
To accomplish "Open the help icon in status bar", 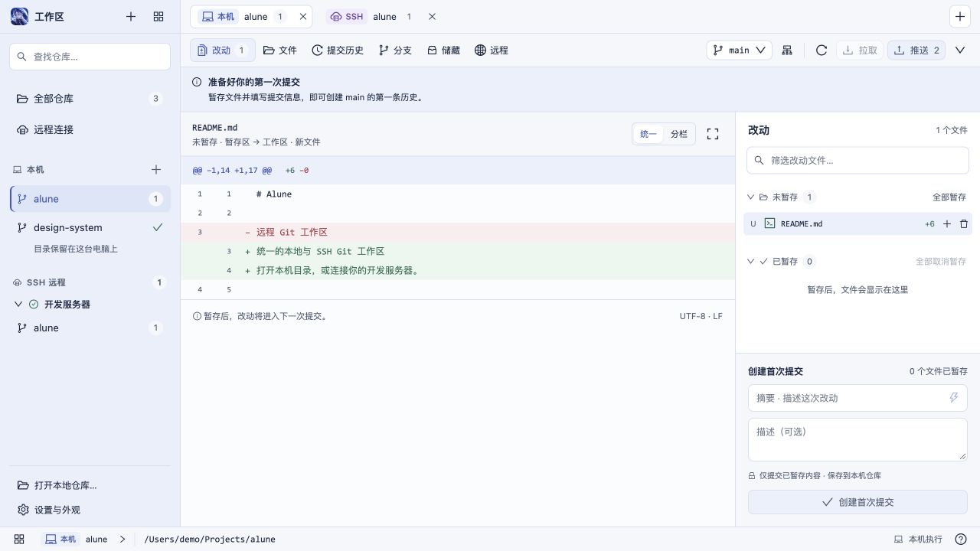I will (x=961, y=540).
